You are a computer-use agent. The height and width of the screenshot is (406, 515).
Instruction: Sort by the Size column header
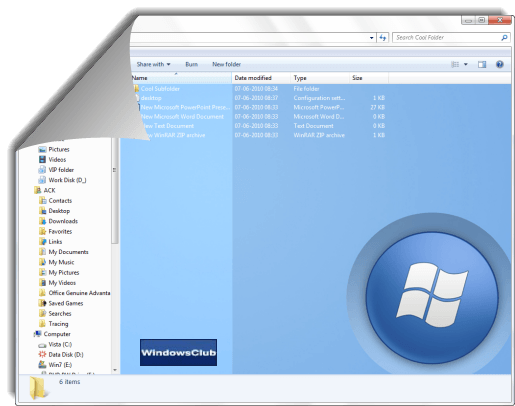click(369, 78)
